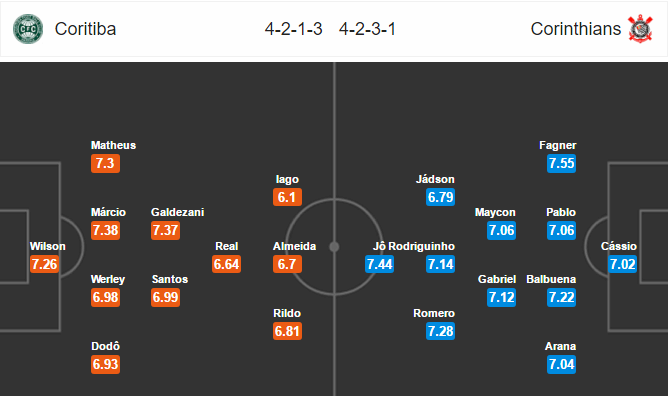Click the Coritiba club crest icon
The image size is (669, 396).
[28, 29]
